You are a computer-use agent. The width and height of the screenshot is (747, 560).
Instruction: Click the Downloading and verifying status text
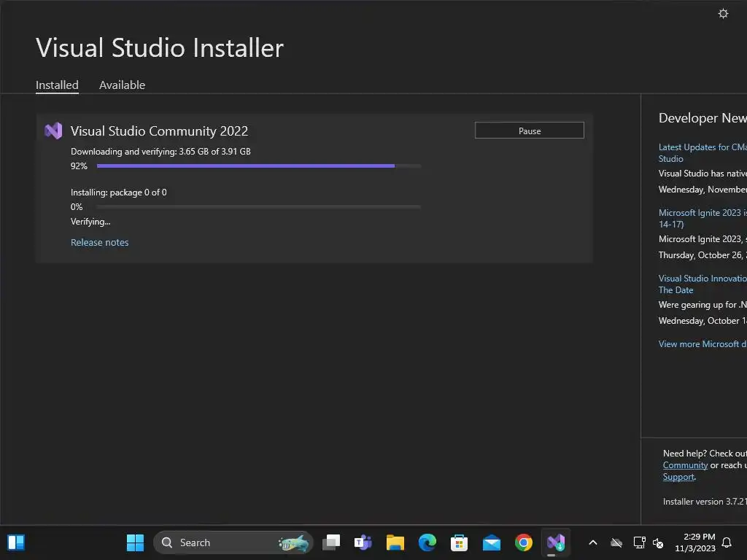tap(160, 152)
